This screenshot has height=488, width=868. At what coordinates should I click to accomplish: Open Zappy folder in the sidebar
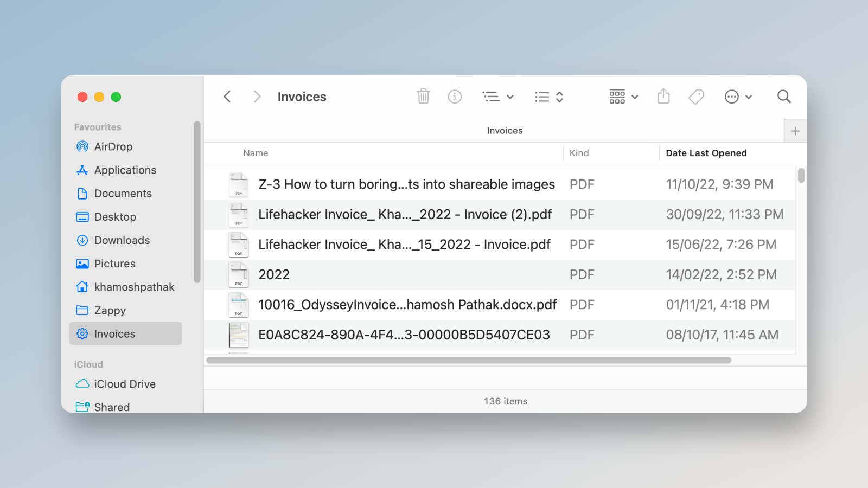[x=125, y=310]
